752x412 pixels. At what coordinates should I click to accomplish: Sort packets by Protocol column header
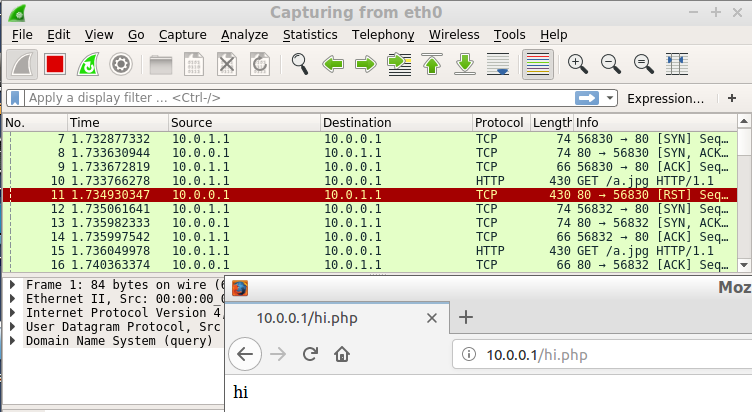pos(499,122)
